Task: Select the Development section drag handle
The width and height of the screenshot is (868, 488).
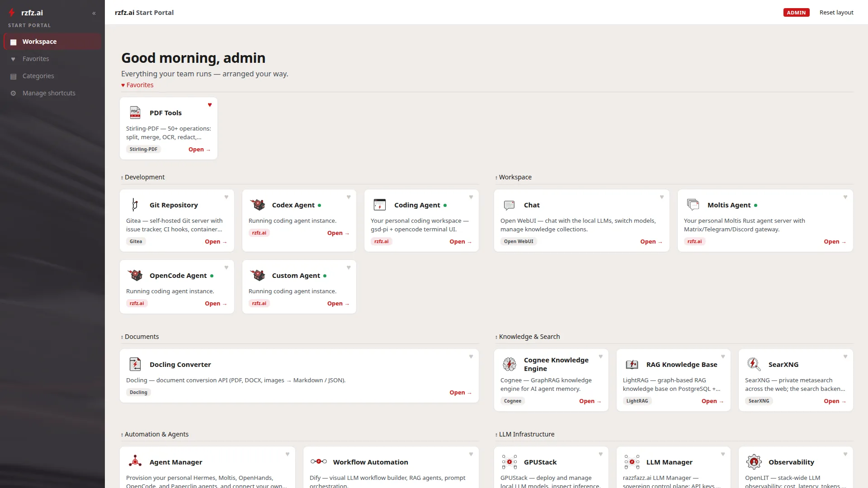Action: click(x=122, y=178)
